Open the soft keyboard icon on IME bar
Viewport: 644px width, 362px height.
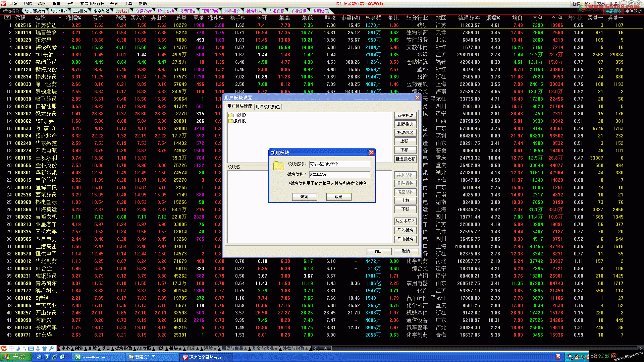(31, 349)
